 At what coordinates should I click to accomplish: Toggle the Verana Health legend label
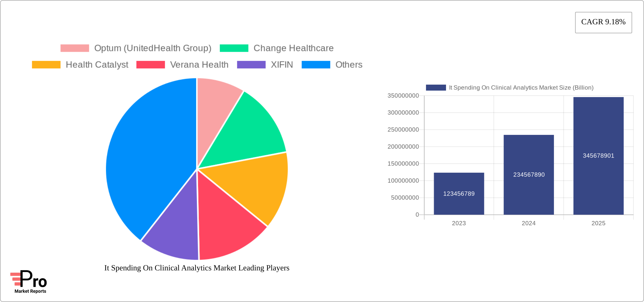pos(199,65)
